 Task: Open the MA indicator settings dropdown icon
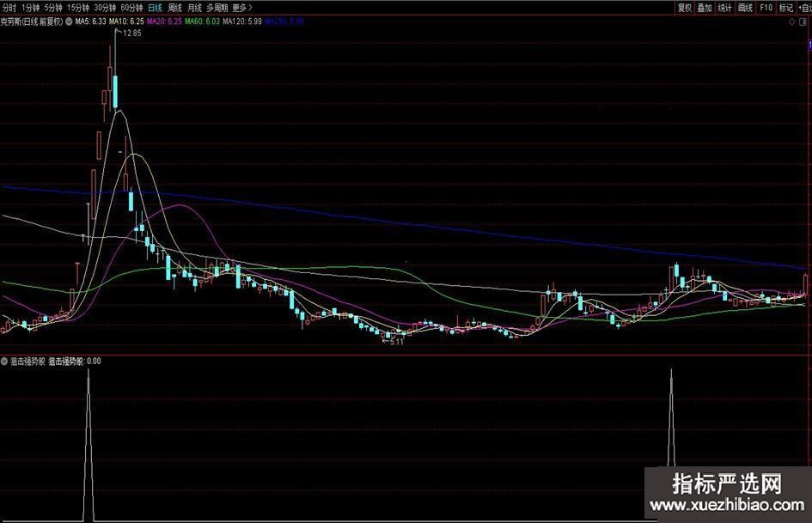69,21
